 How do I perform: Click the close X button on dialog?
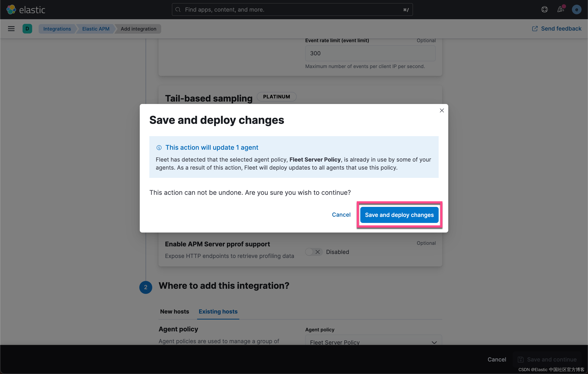pos(442,110)
